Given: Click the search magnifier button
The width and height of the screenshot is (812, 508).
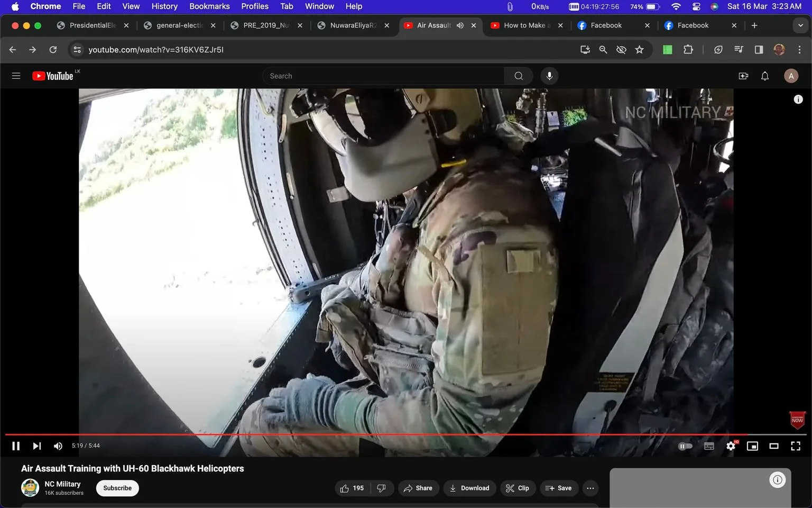Looking at the screenshot, I should [519, 76].
